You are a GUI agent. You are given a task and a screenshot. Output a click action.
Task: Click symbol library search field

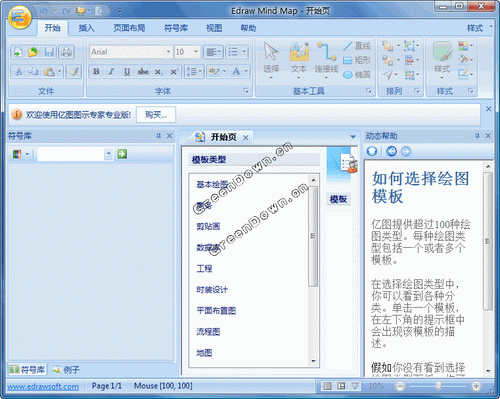point(71,154)
